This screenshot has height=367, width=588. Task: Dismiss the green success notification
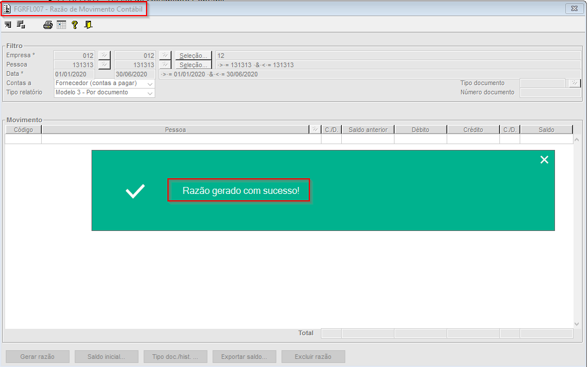[x=544, y=160]
